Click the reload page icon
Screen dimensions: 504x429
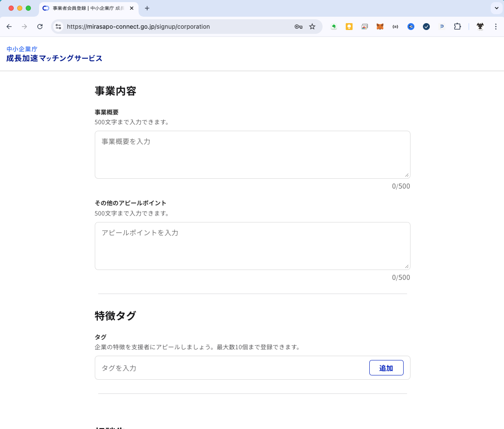pos(40,27)
